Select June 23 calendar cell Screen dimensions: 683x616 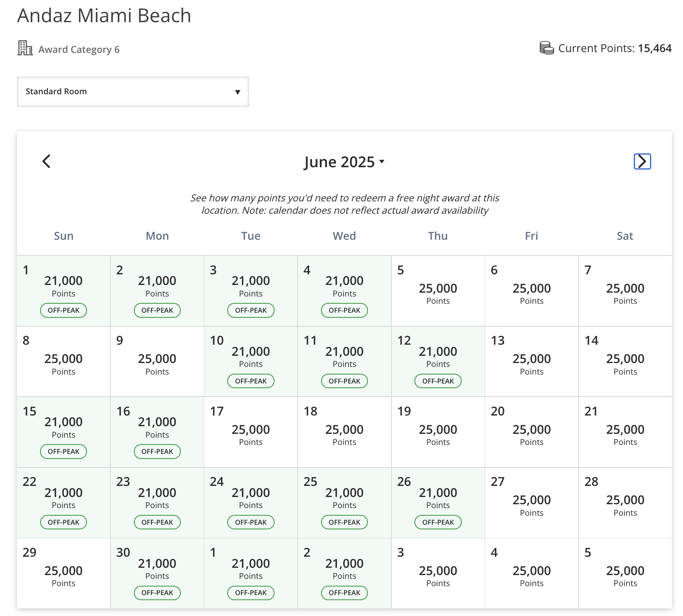pyautogui.click(x=157, y=503)
